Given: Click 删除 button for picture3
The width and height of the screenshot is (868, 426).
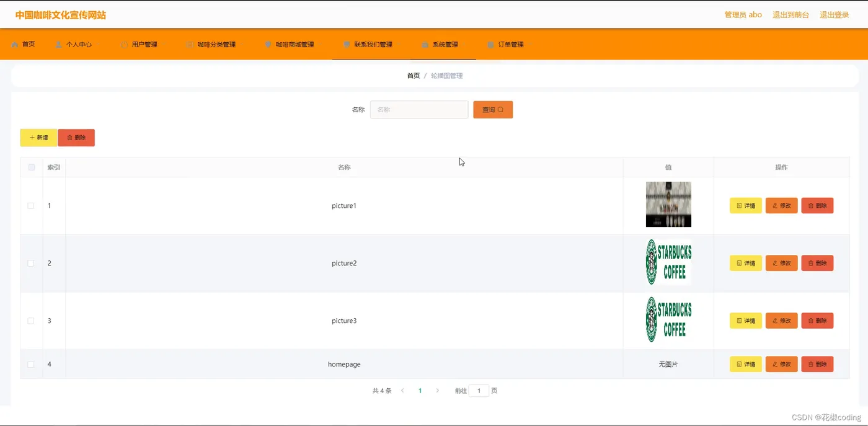Looking at the screenshot, I should (x=818, y=321).
